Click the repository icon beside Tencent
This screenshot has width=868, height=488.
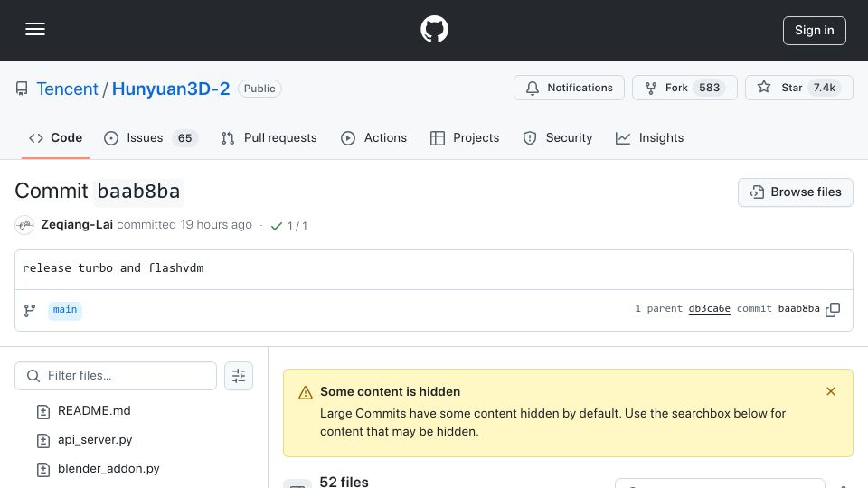pos(22,89)
